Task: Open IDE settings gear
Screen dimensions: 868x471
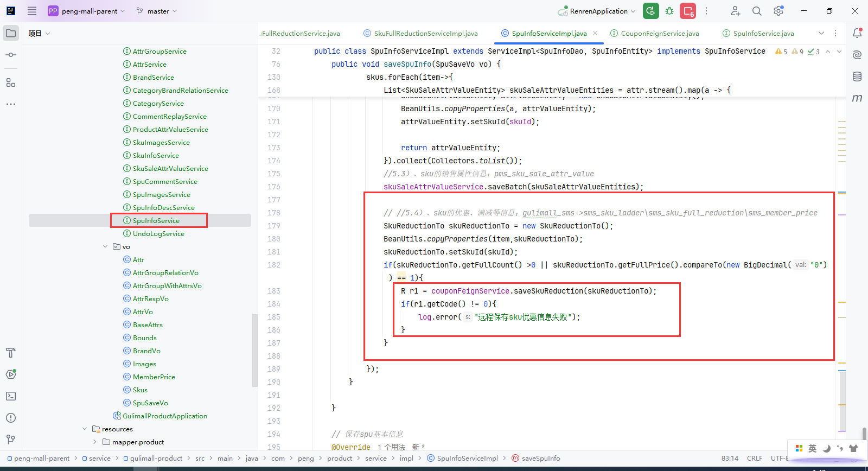Action: click(778, 11)
